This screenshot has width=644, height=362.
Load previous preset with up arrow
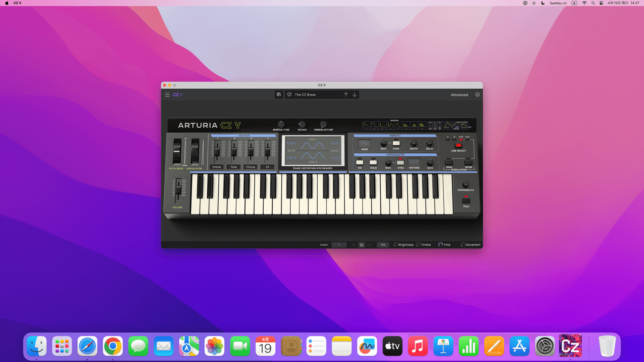(346, 95)
